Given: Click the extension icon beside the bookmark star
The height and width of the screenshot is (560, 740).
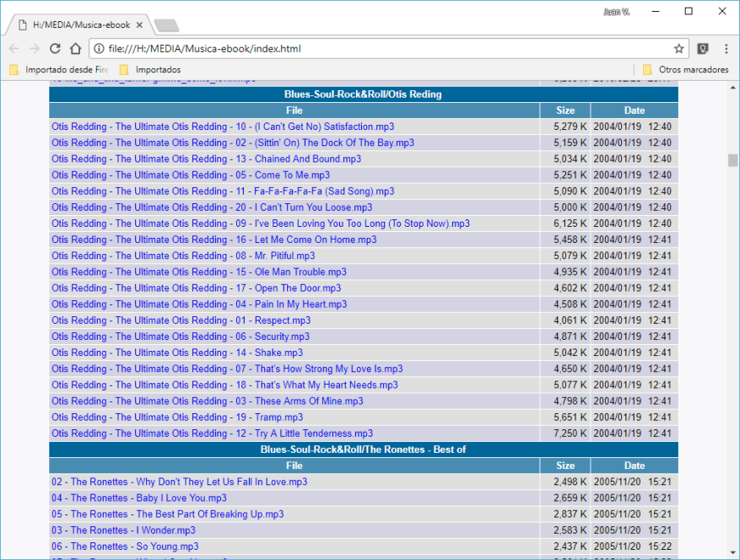Looking at the screenshot, I should click(x=702, y=49).
